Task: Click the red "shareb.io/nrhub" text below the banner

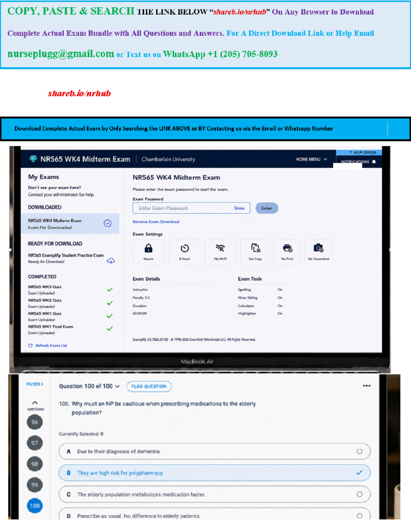Action: pos(79,94)
